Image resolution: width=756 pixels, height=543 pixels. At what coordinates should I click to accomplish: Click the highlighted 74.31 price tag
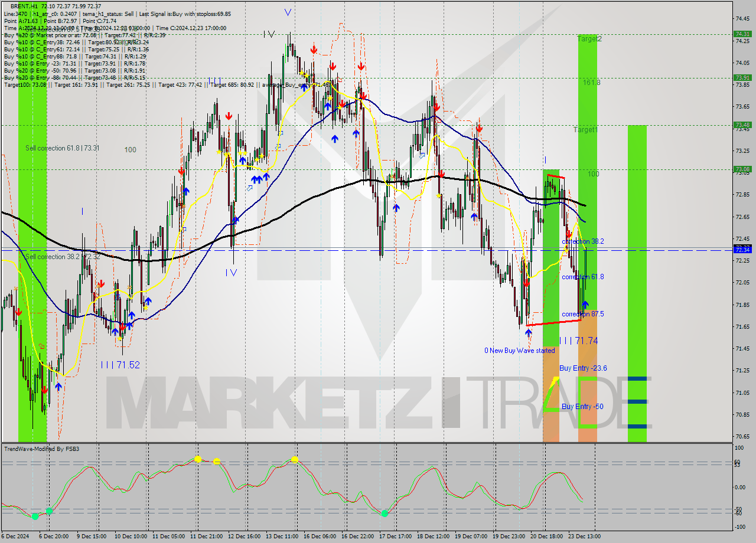pos(742,34)
